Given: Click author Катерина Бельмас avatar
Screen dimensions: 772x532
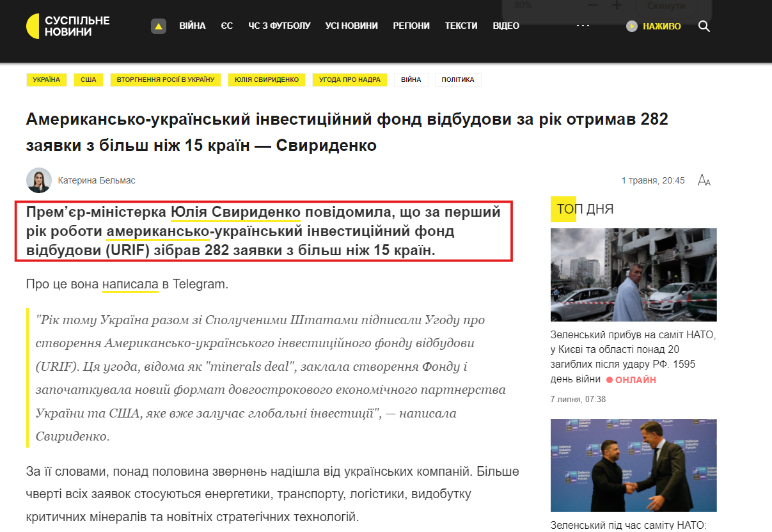Looking at the screenshot, I should coord(39,180).
